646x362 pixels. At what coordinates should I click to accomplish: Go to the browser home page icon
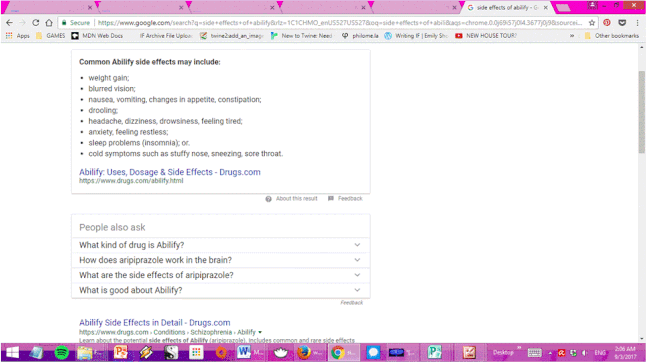(49, 23)
